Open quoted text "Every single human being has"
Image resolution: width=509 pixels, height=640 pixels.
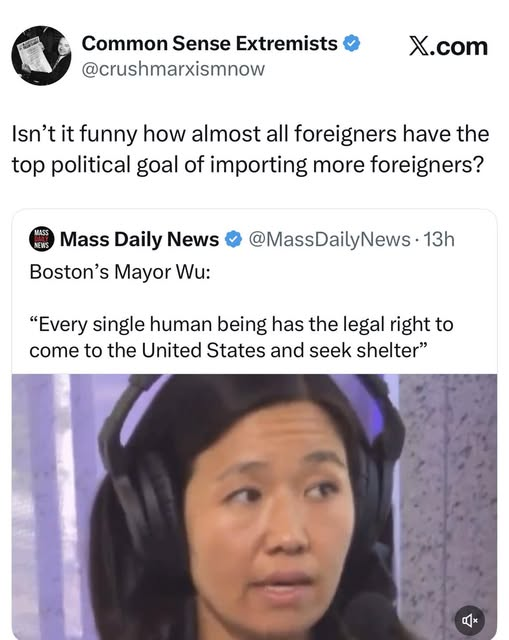[x=167, y=325]
